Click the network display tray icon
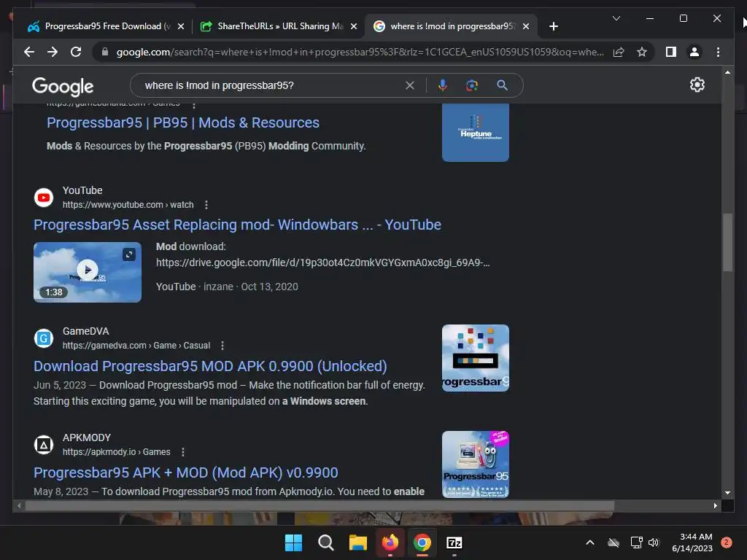Viewport: 747px width, 560px height. click(x=636, y=542)
